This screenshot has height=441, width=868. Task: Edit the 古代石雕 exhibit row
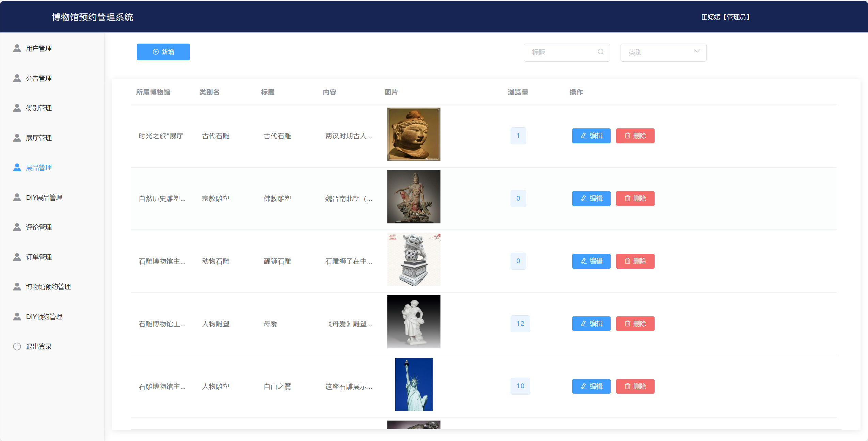(x=591, y=136)
